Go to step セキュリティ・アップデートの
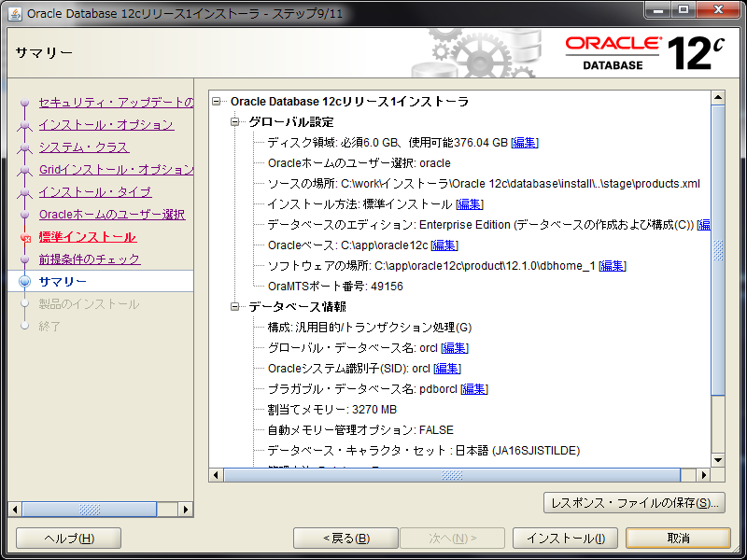This screenshot has height=560, width=747. click(x=116, y=103)
